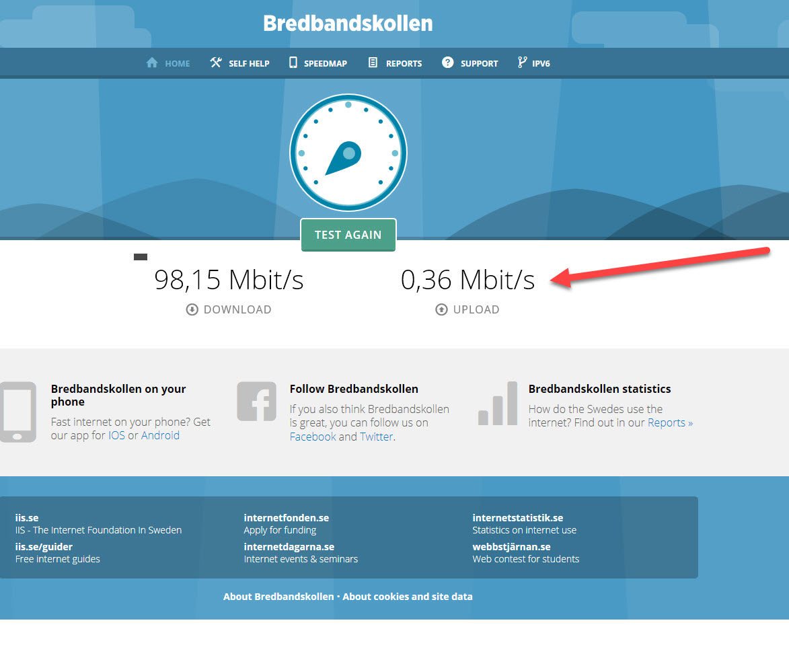This screenshot has width=789, height=672.
Task: Click the Bredbandskollen on your phone heading
Action: click(118, 395)
